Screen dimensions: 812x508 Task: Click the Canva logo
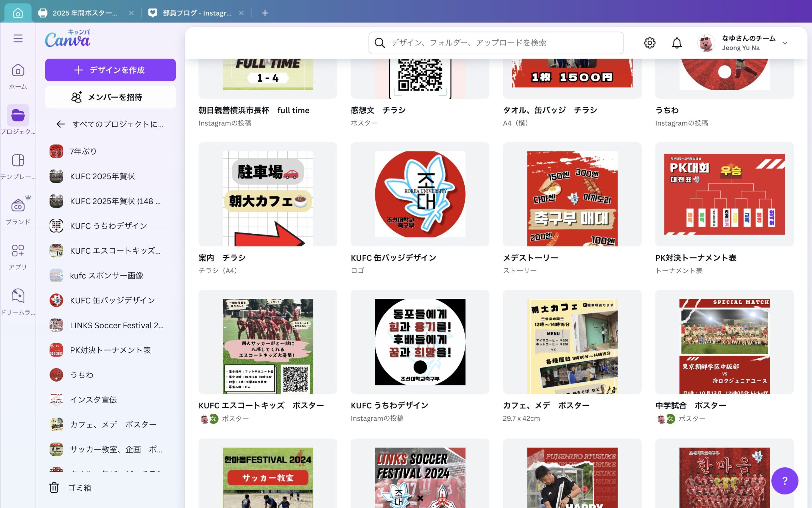click(68, 38)
